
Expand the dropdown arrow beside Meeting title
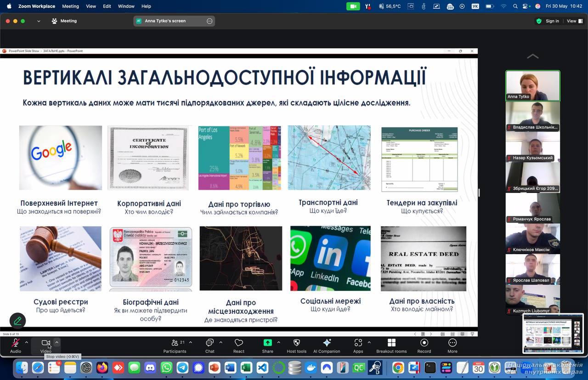point(39,21)
